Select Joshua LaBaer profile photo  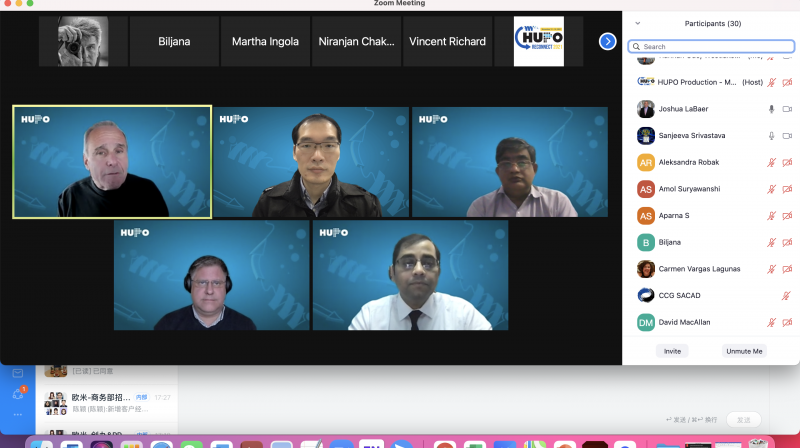pos(645,109)
